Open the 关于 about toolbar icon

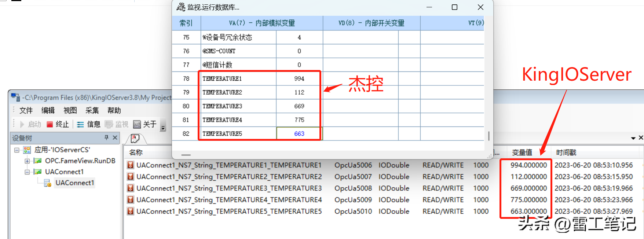point(137,125)
